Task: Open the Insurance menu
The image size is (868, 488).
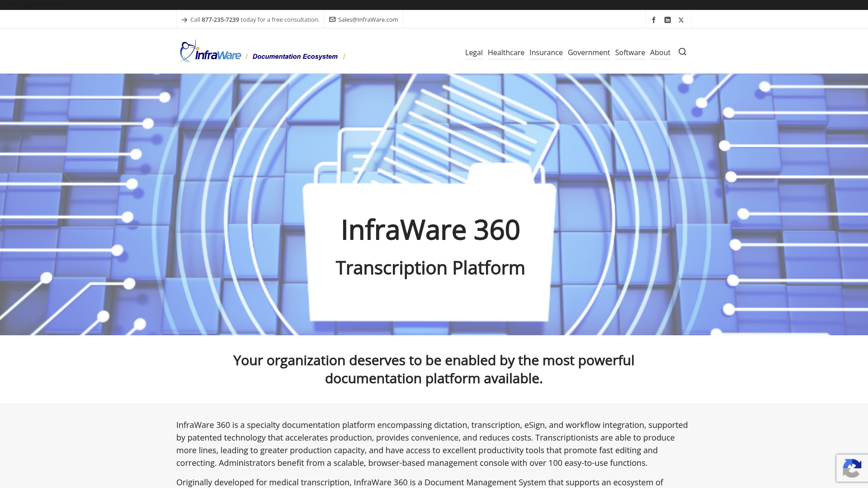Action: click(x=546, y=52)
